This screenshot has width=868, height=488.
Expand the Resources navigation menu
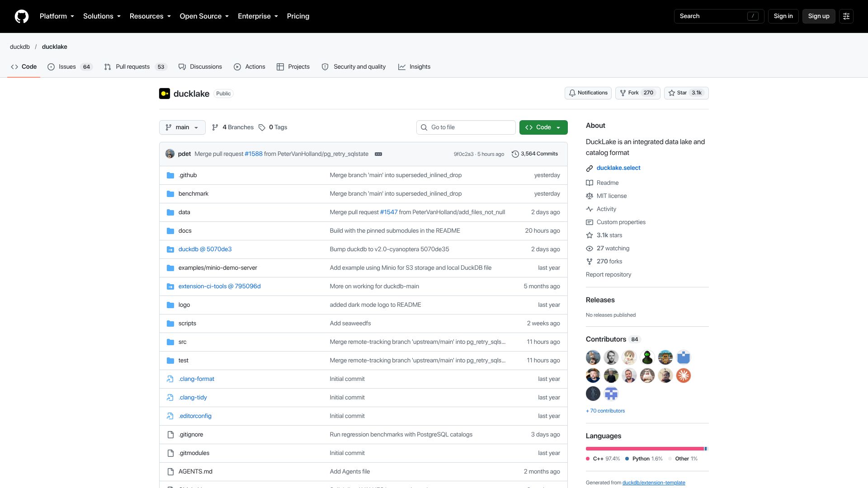(150, 16)
